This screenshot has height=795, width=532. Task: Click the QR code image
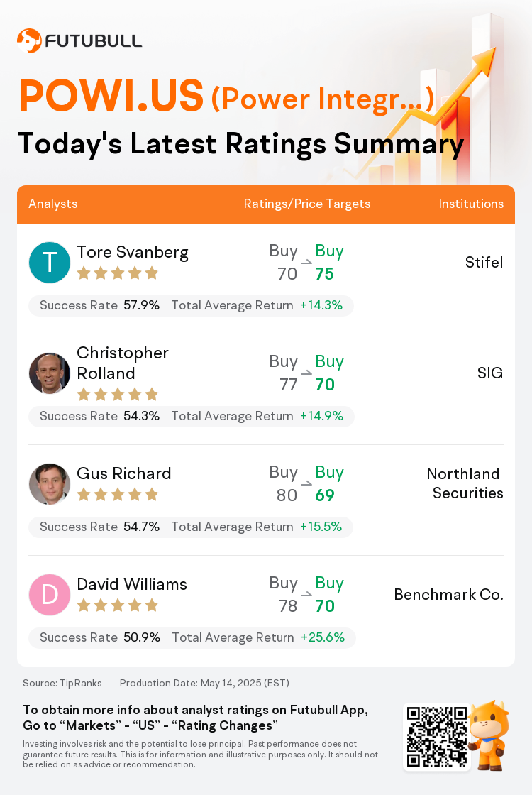[x=437, y=736]
